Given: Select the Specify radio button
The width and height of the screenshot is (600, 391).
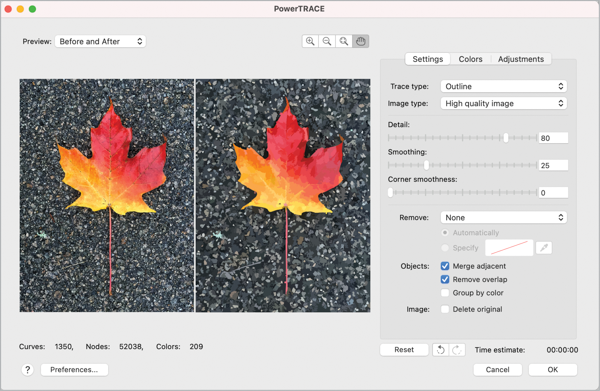Looking at the screenshot, I should point(445,248).
